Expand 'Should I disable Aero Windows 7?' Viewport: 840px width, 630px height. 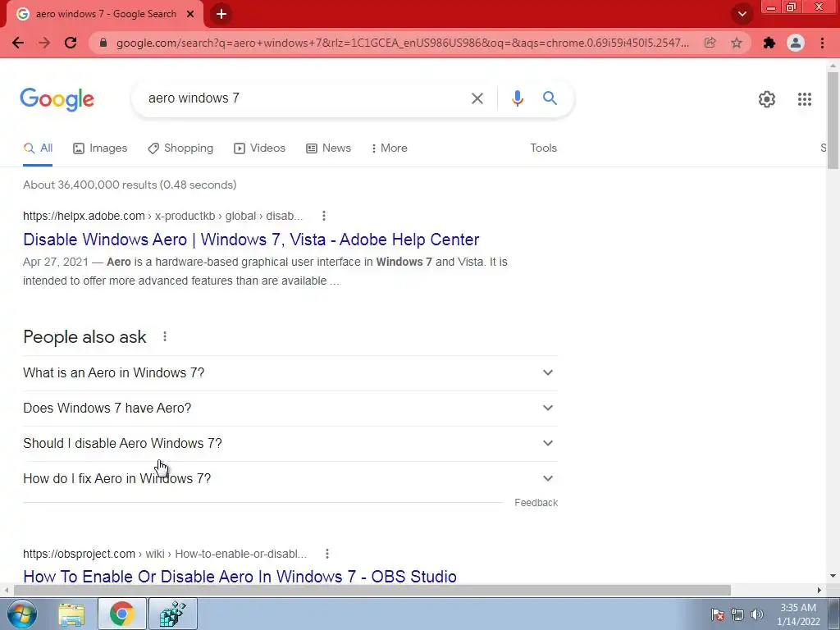(x=290, y=444)
